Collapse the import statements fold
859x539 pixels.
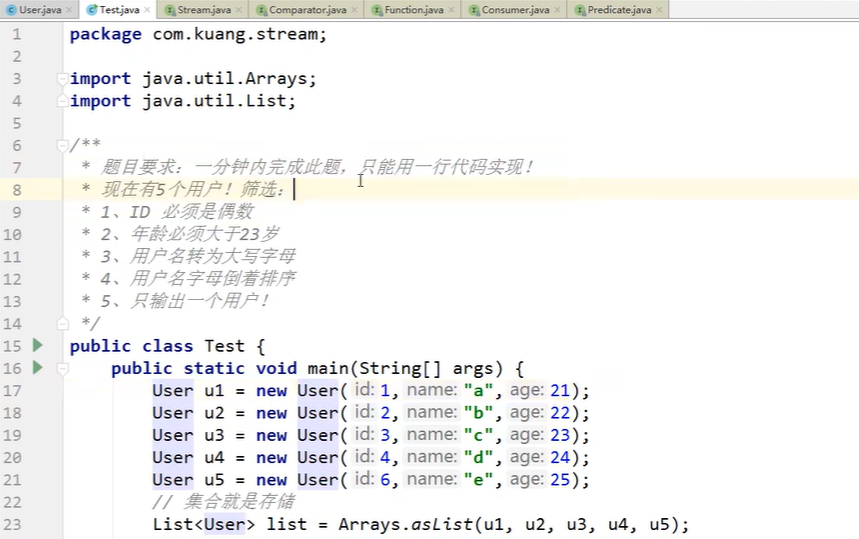point(62,79)
